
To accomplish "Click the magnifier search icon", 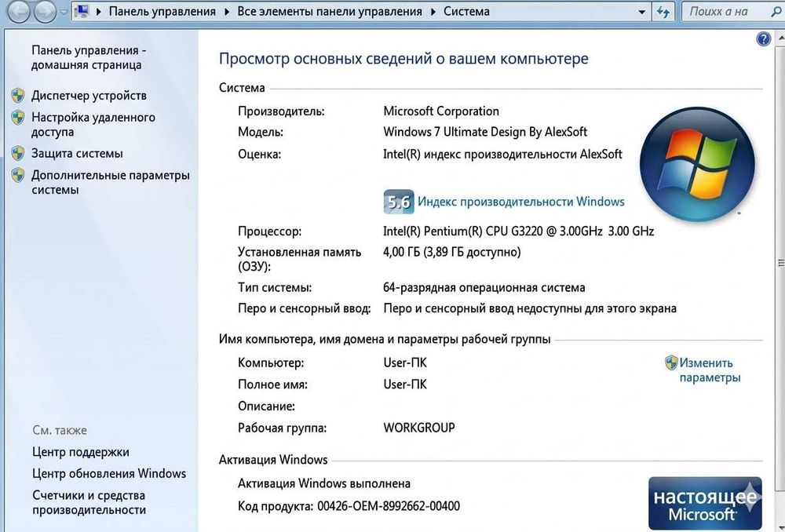I will tap(777, 12).
